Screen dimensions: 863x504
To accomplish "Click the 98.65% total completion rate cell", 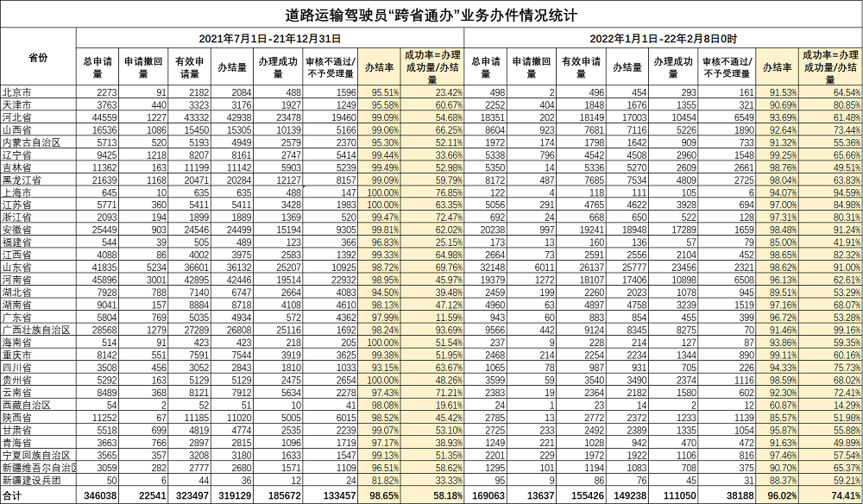I will click(x=379, y=495).
